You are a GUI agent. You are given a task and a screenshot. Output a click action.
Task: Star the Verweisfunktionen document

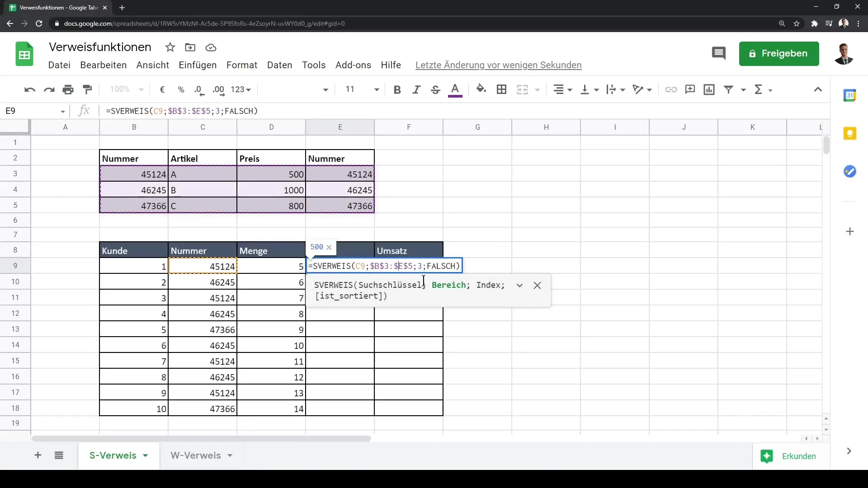tap(170, 47)
